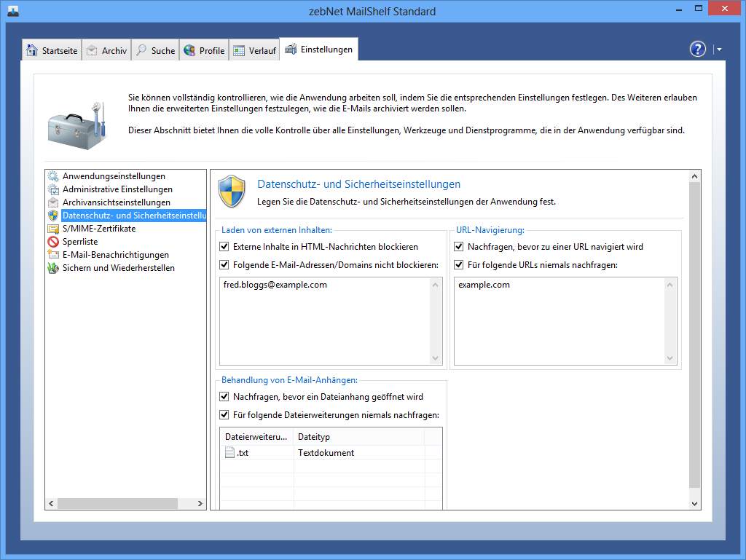Viewport: 746px width, 560px height.
Task: Toggle 'Für folgende URLs niemals nachfragen'
Action: pyautogui.click(x=459, y=265)
